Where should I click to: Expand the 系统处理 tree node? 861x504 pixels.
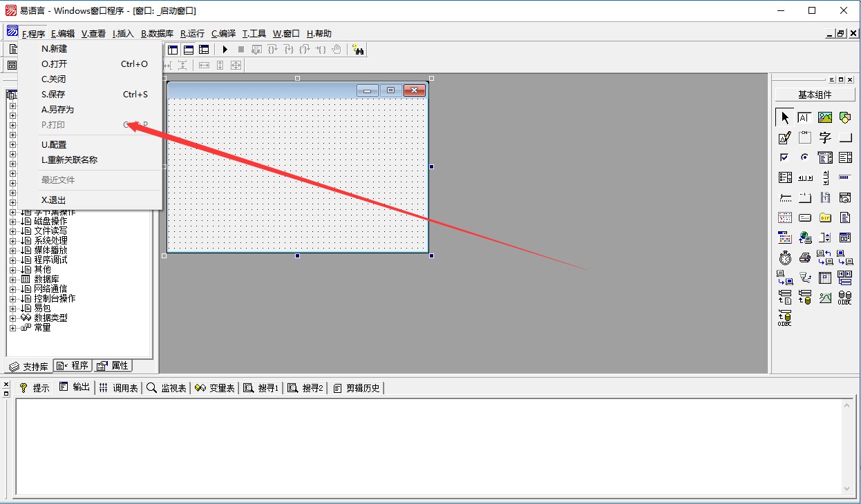12,241
